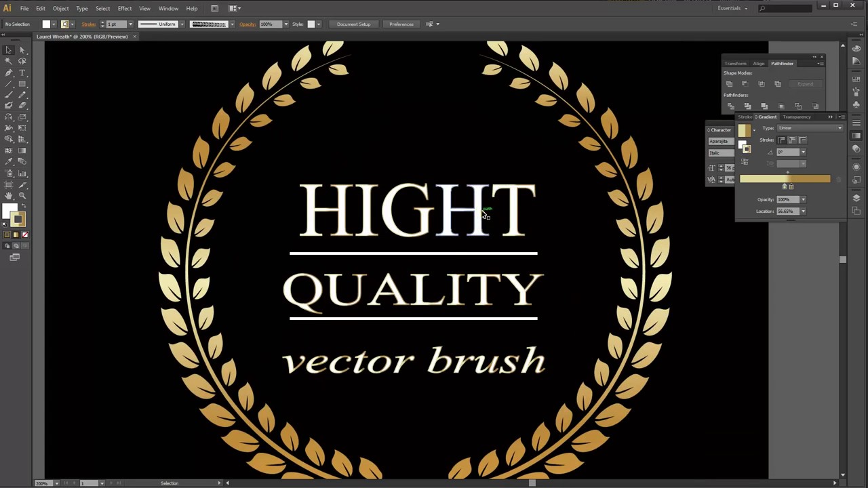Select the Pen tool
This screenshot has height=488, width=868.
coord(9,73)
